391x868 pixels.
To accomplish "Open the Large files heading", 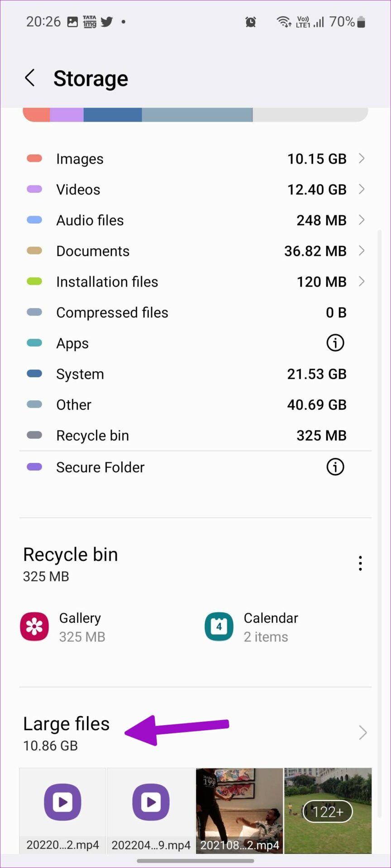I will [67, 724].
